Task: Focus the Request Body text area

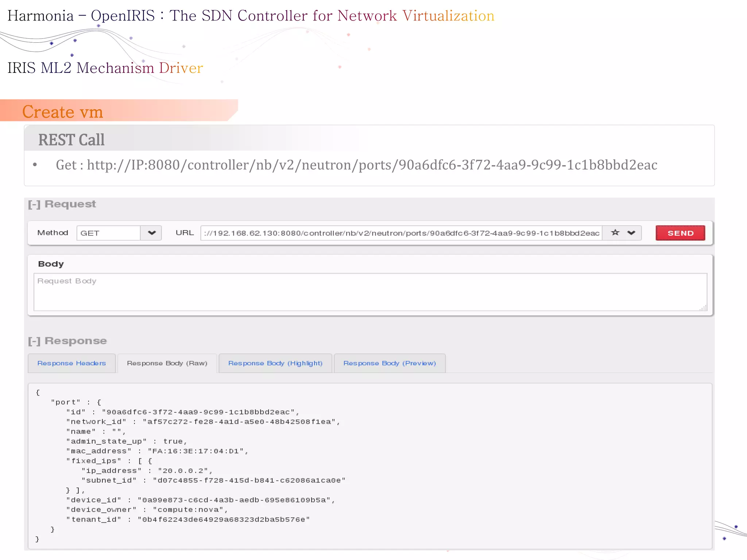Action: click(370, 292)
